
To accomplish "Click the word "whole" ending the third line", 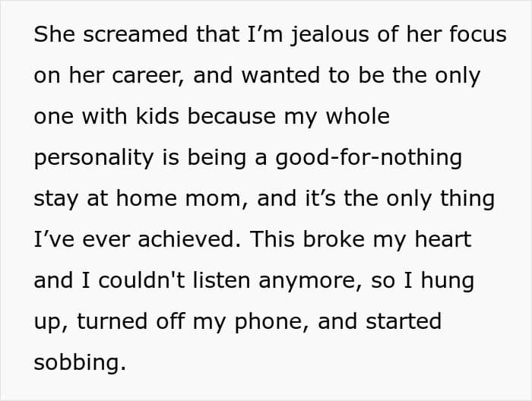I will (x=358, y=116).
